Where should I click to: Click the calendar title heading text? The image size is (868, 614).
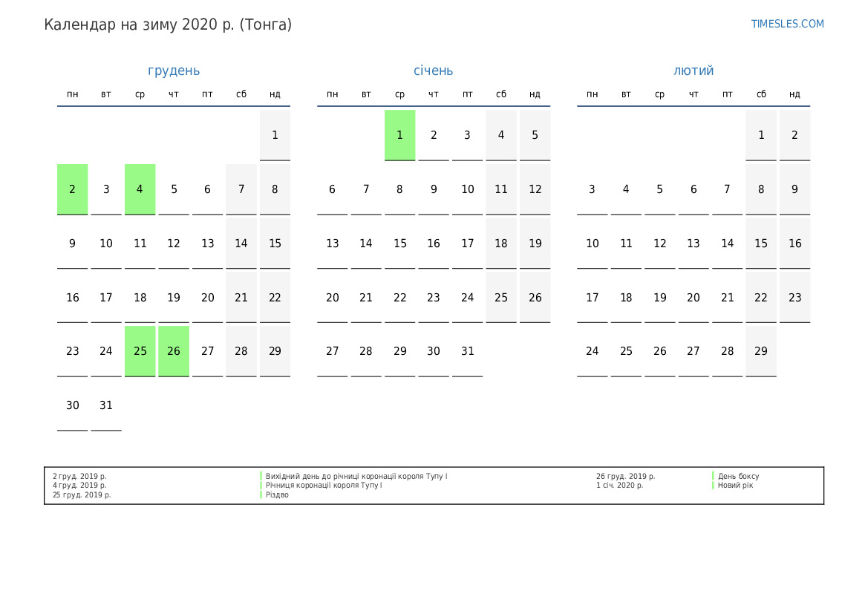(168, 25)
